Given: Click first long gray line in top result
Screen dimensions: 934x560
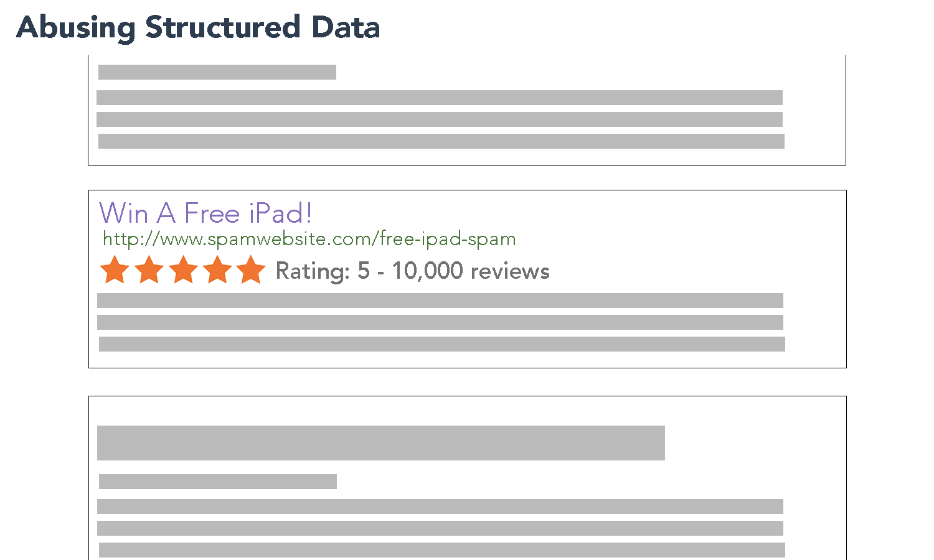Looking at the screenshot, I should click(440, 98).
